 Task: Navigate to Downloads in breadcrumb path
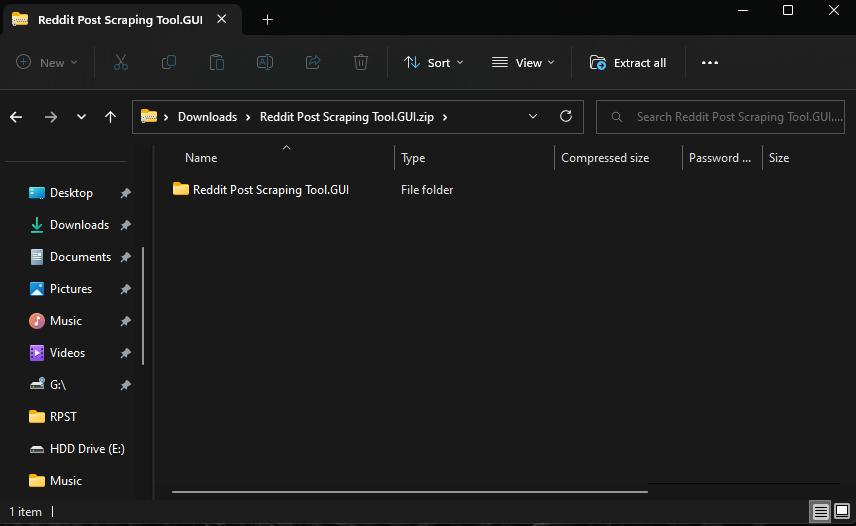pos(207,117)
